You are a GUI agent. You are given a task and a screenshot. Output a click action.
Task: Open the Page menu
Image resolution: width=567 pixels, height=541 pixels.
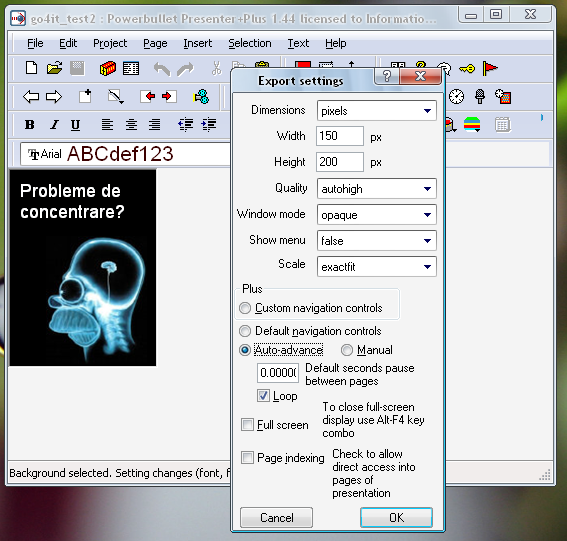(x=155, y=43)
